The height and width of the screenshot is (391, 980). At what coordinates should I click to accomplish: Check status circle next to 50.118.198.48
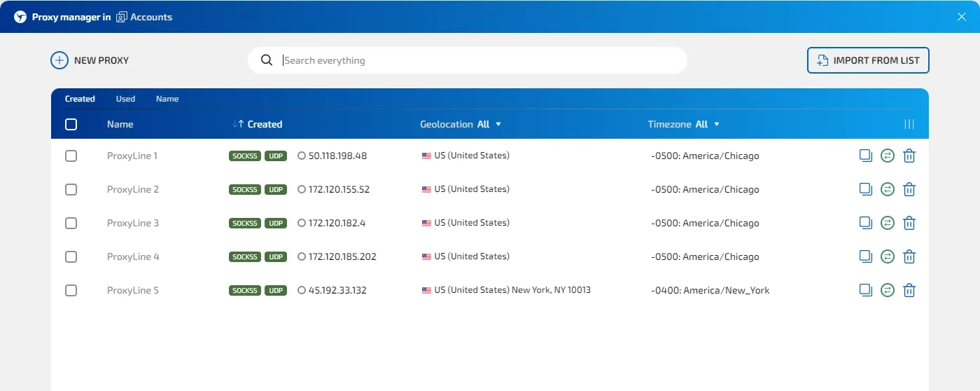pos(302,156)
